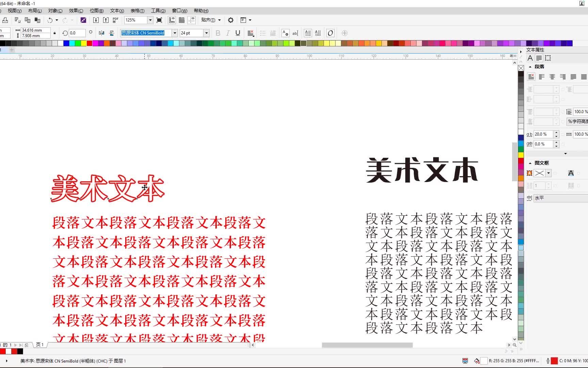Open the font name list dropdown arrow
The image size is (588, 368).
point(175,33)
